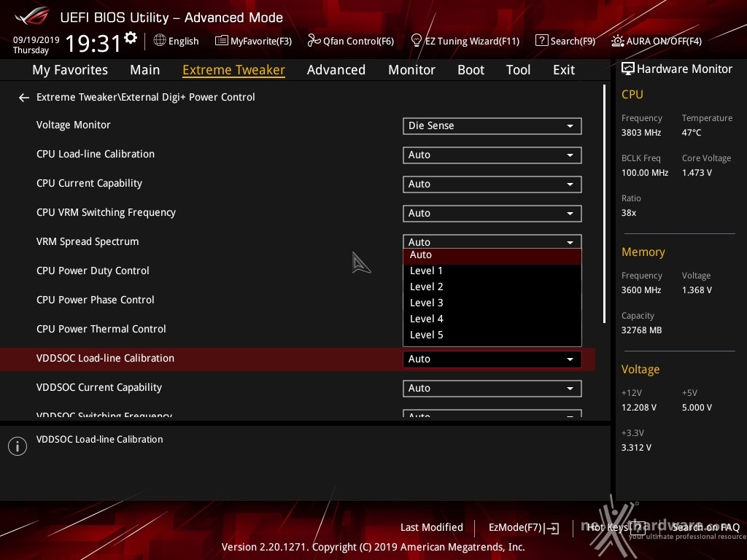Open CPU VRM Switching Frequency dropdown
This screenshot has width=747, height=560.
point(492,214)
